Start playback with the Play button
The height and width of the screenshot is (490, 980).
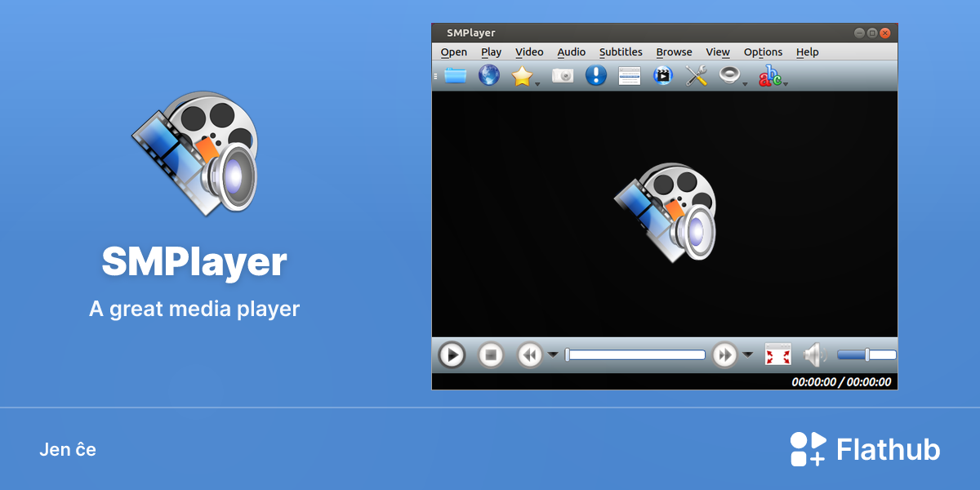click(x=452, y=355)
